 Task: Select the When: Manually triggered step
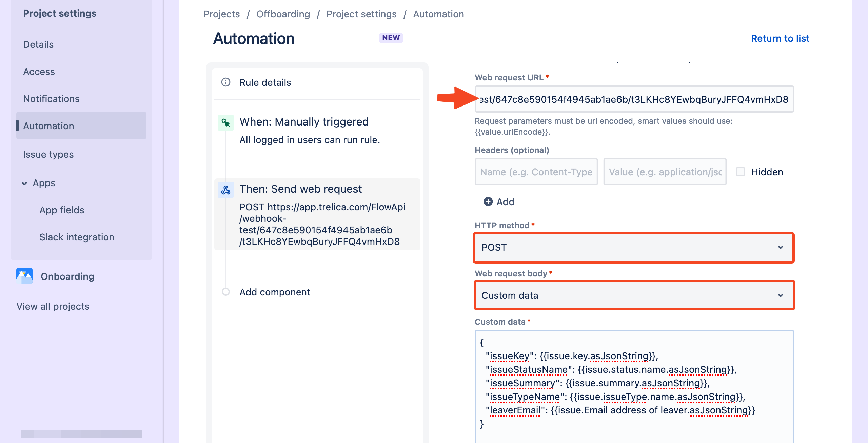pos(304,122)
